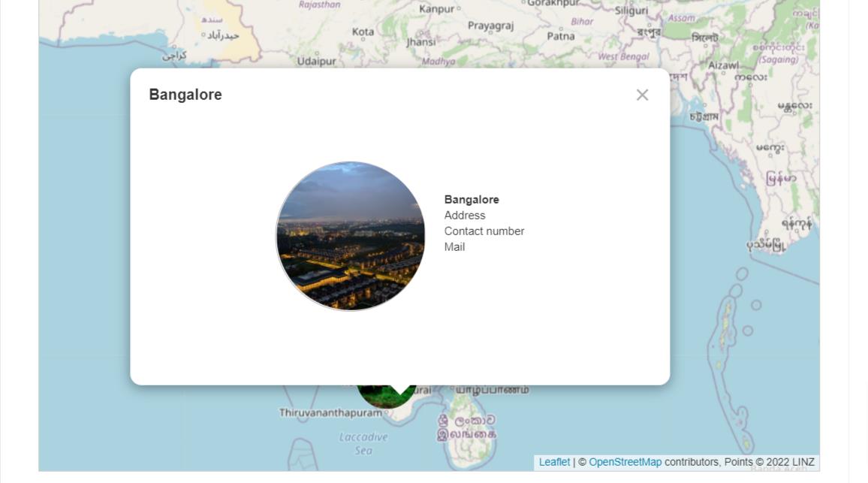Click the Mail line in popup
The image size is (868, 483).
coord(454,247)
